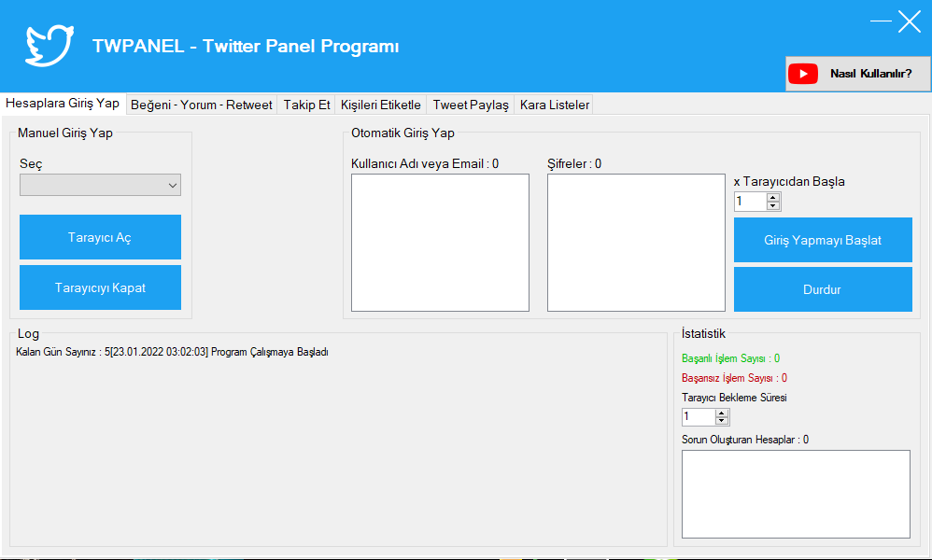
Task: Click the Başarılı İşlem Sayısı text
Action: [x=730, y=358]
